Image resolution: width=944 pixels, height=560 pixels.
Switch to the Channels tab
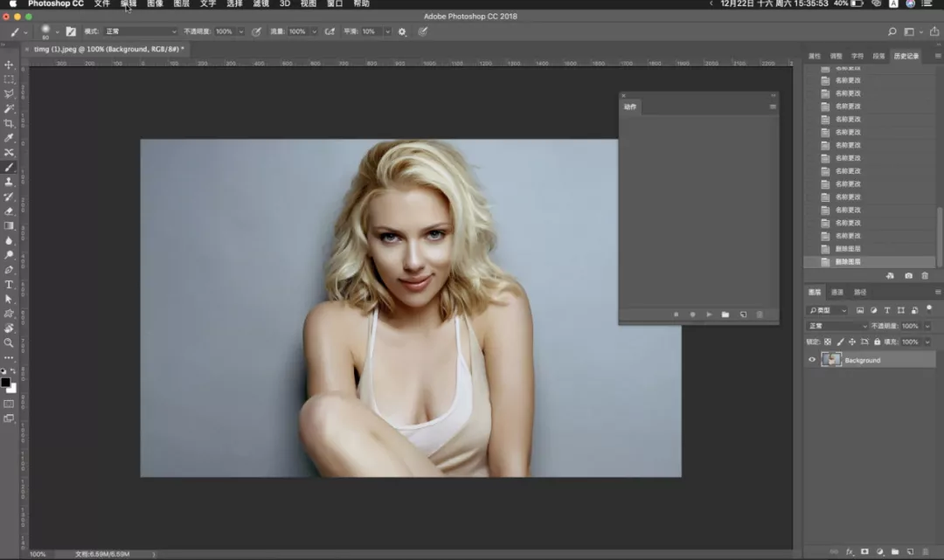point(836,293)
